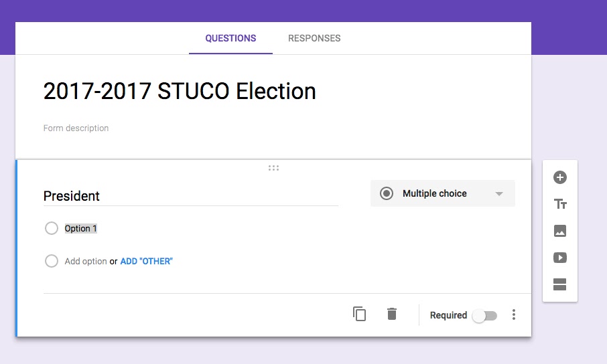Switch to the Responses tab
Viewport: 607px width, 364px height.
point(314,38)
